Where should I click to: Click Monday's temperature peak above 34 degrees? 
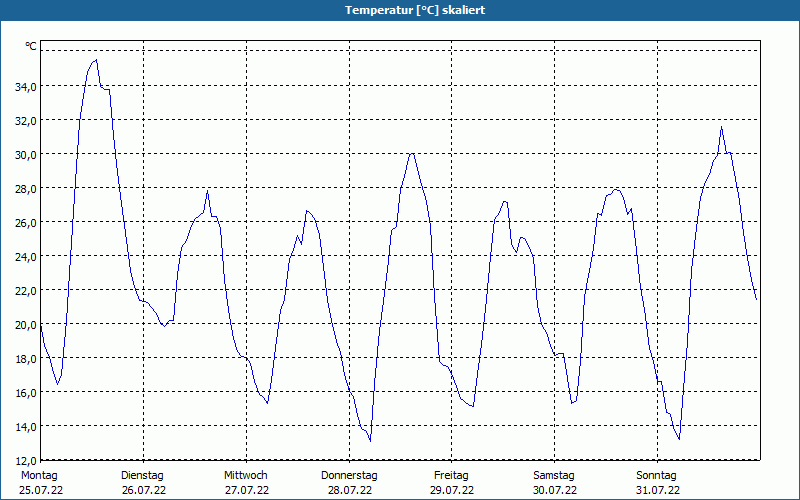tap(96, 60)
